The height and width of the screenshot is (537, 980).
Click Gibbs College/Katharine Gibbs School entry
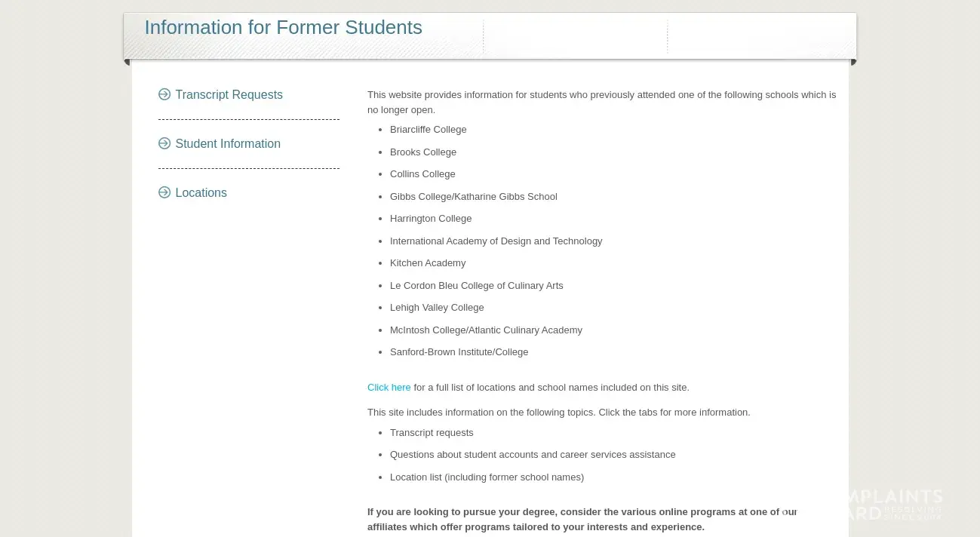473,197
